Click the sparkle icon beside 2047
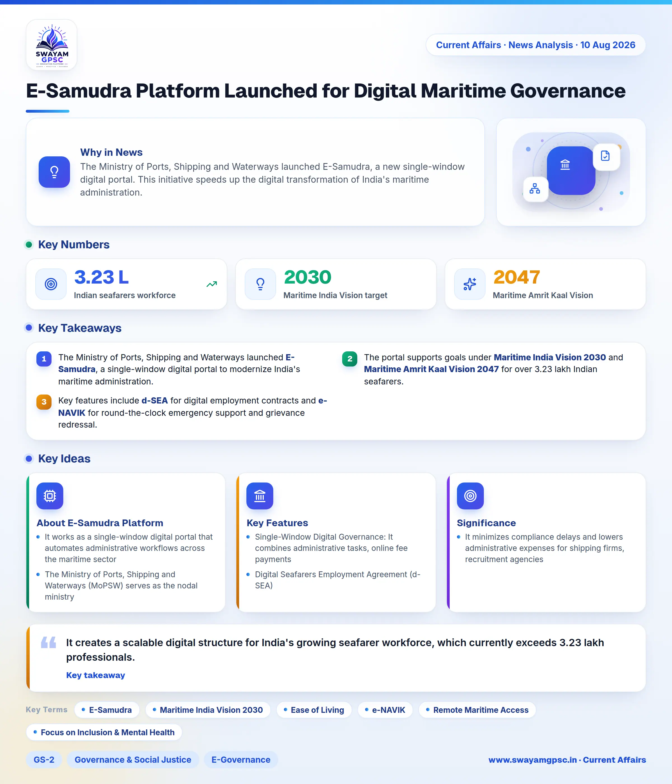 [470, 284]
